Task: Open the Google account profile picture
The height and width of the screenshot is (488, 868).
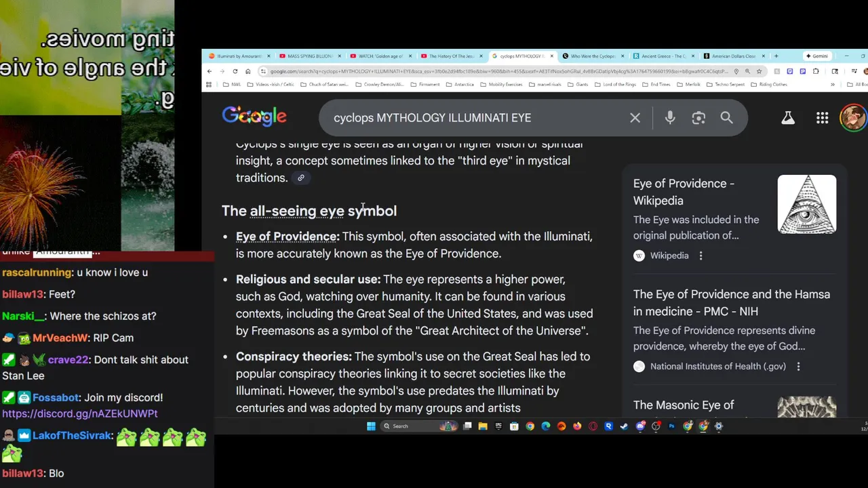Action: 853,117
